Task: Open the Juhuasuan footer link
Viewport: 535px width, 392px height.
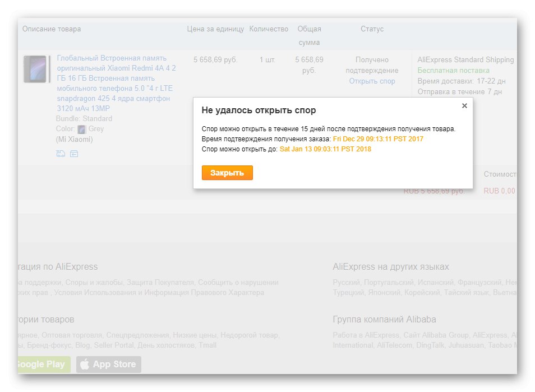Action: tap(465, 345)
